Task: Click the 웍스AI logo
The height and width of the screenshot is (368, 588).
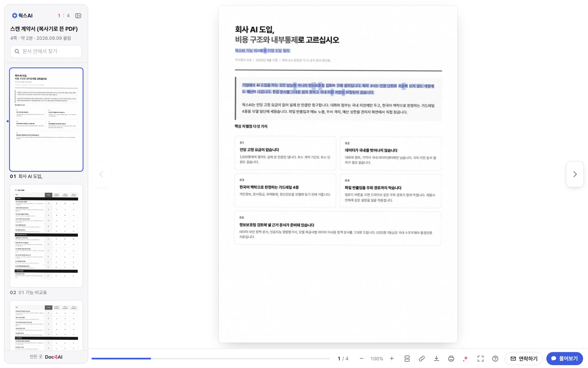Action: tap(22, 16)
